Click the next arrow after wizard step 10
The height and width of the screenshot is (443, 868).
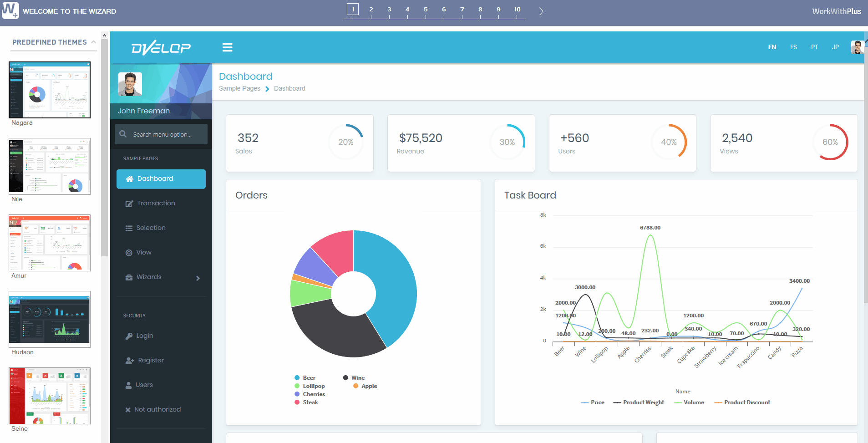point(541,11)
